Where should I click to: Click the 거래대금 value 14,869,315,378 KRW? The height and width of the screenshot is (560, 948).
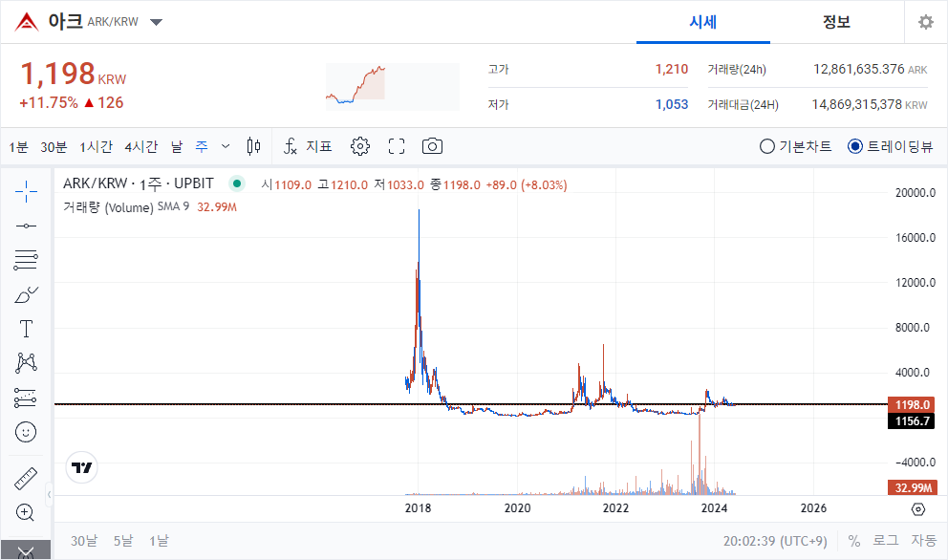tap(870, 104)
